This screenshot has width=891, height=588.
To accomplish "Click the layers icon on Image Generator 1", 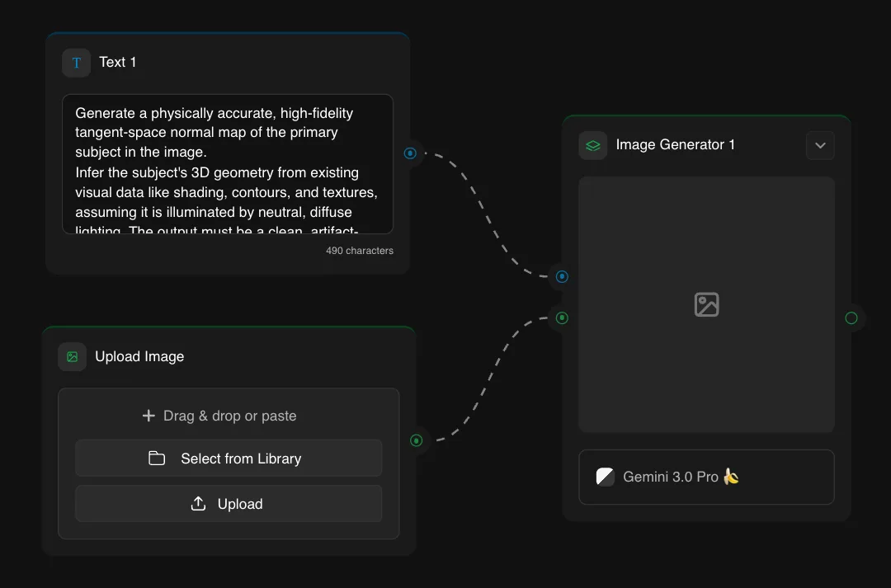I will [592, 144].
